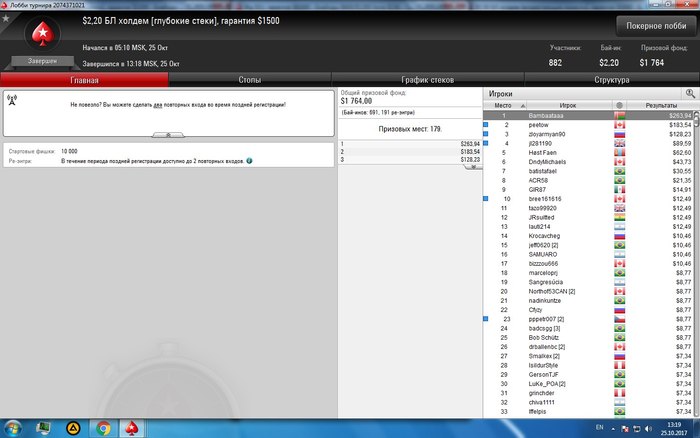Click the Peruvian flag beside IsildurStyle
Screen dimensions: 700x438
click(x=619, y=365)
